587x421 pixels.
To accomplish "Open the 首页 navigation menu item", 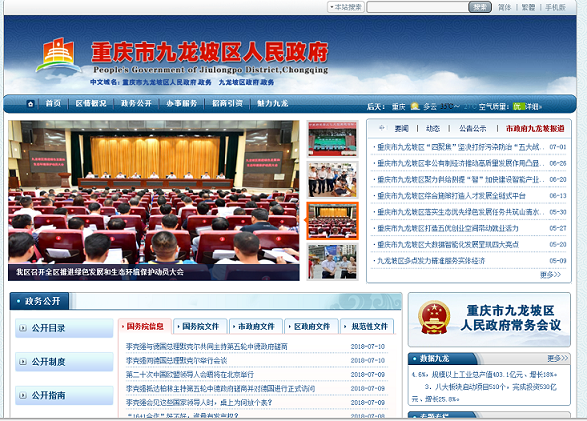I will (53, 104).
